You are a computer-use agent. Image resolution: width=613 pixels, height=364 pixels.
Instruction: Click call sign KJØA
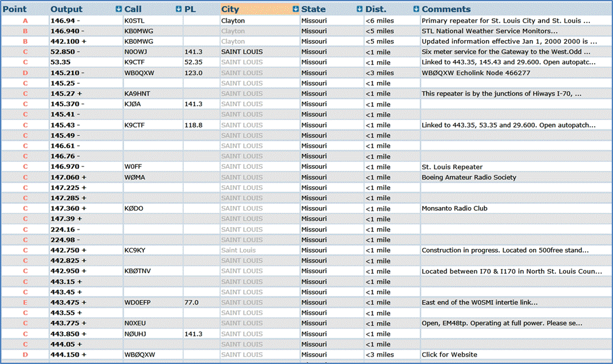pos(133,104)
